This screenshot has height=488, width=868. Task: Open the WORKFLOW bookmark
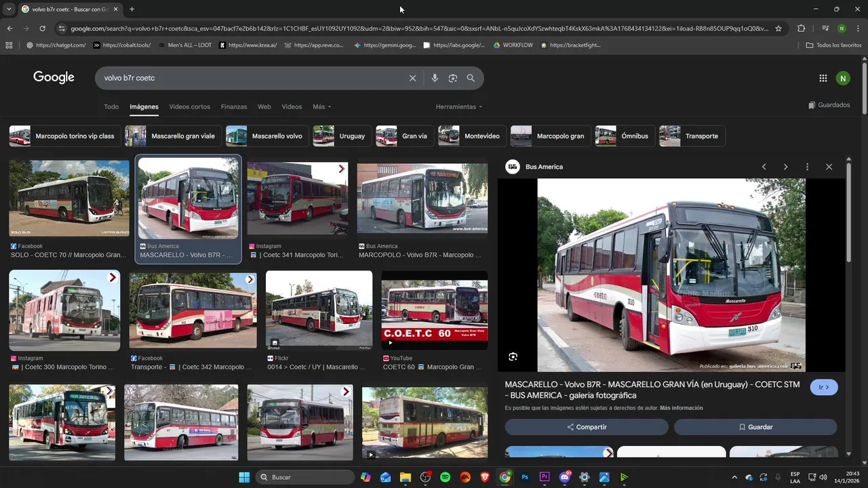[x=513, y=45]
